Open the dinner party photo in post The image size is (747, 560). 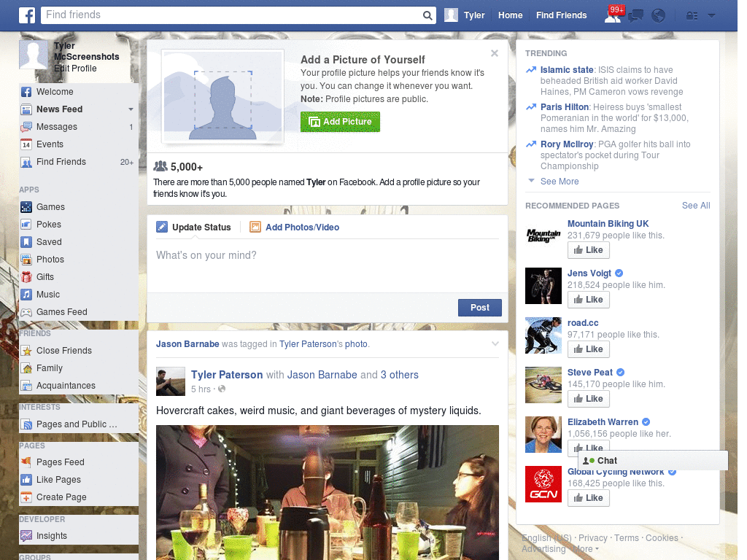pyautogui.click(x=328, y=493)
